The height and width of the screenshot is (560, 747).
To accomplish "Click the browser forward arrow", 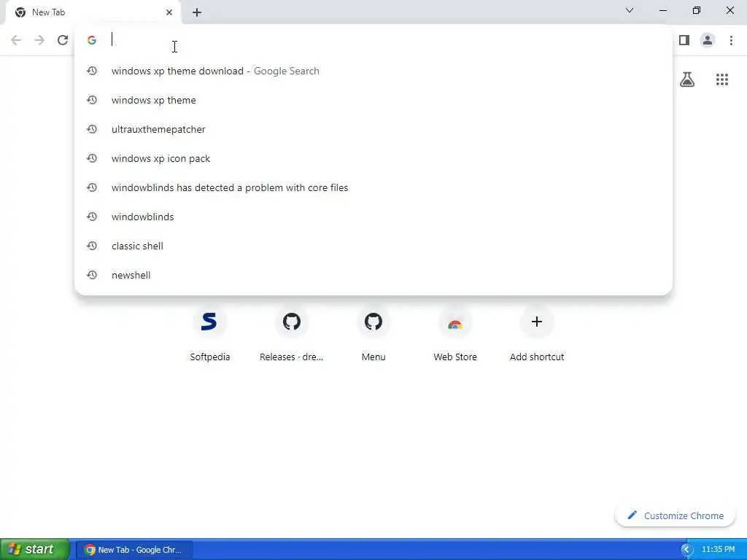I will (39, 40).
